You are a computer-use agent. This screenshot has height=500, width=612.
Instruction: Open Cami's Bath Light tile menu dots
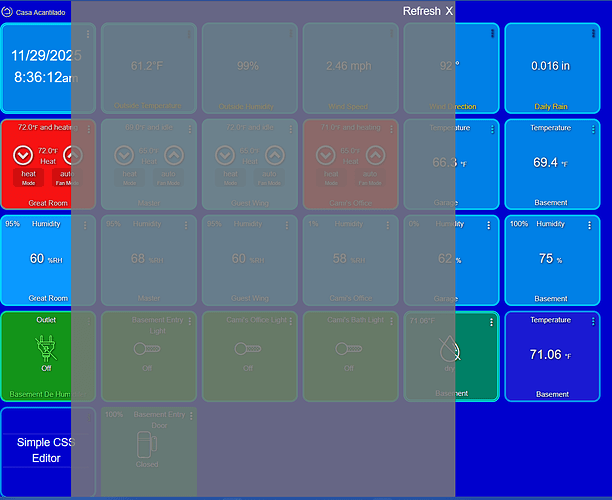pyautogui.click(x=391, y=321)
